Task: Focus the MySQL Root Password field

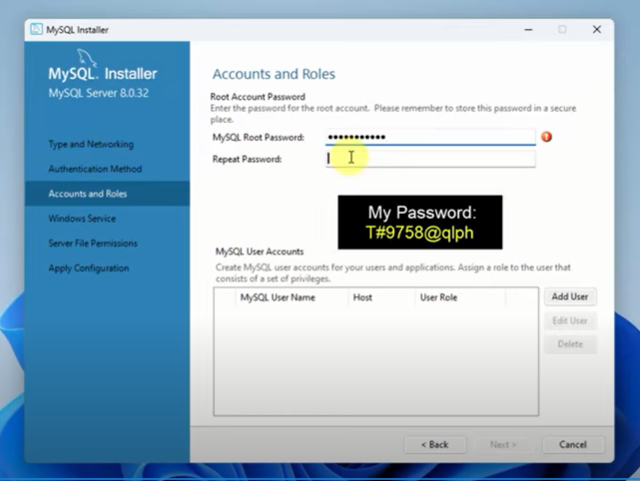Action: (430, 137)
